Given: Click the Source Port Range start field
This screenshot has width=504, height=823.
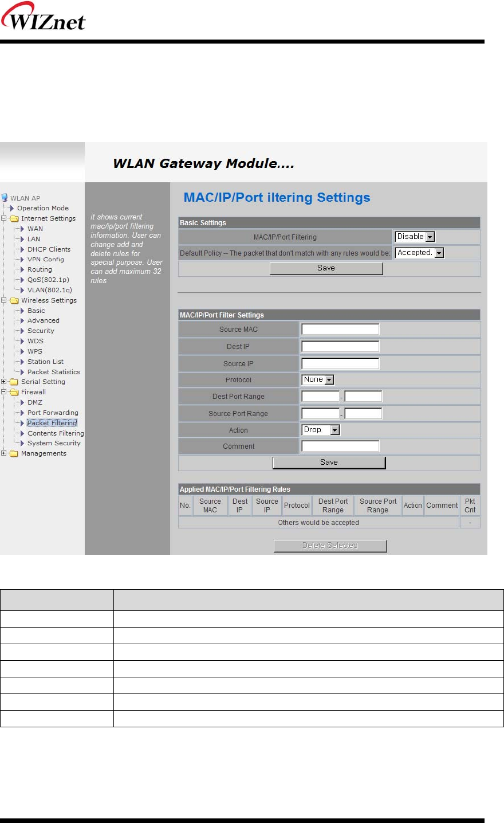Looking at the screenshot, I should tap(321, 413).
